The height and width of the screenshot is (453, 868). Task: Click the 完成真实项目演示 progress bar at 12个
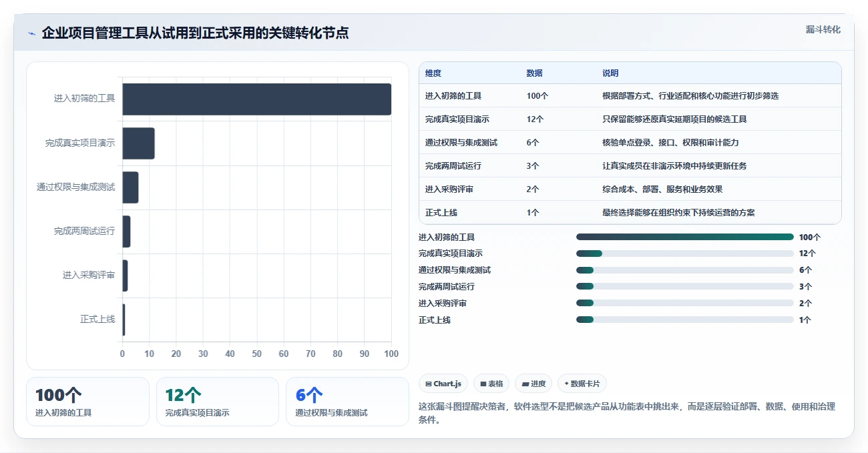[x=685, y=254]
